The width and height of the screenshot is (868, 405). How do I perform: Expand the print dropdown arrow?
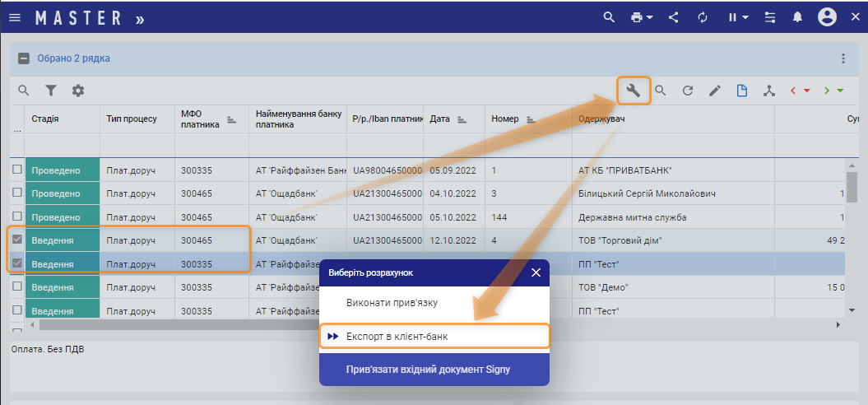tap(650, 17)
